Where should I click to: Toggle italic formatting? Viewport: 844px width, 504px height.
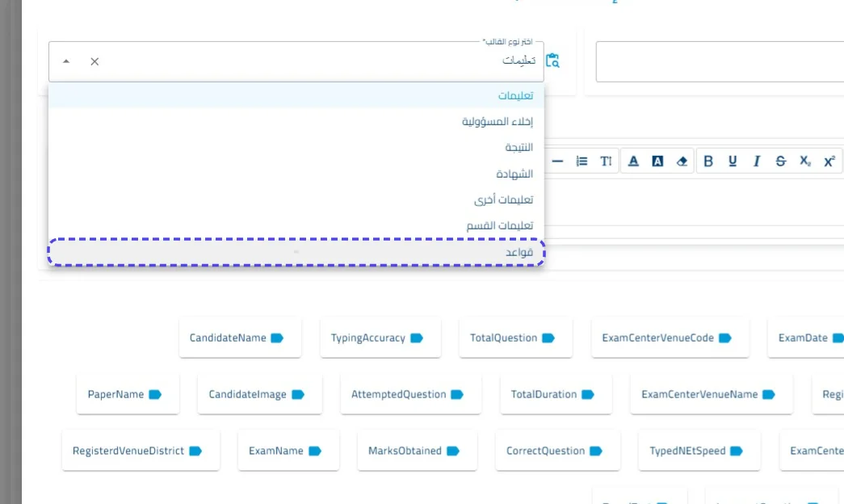click(x=757, y=161)
